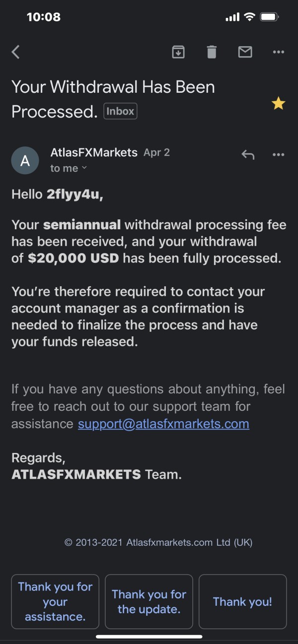298x644 pixels.
Task: Tap the battery indicator in status bar
Action: tap(269, 17)
